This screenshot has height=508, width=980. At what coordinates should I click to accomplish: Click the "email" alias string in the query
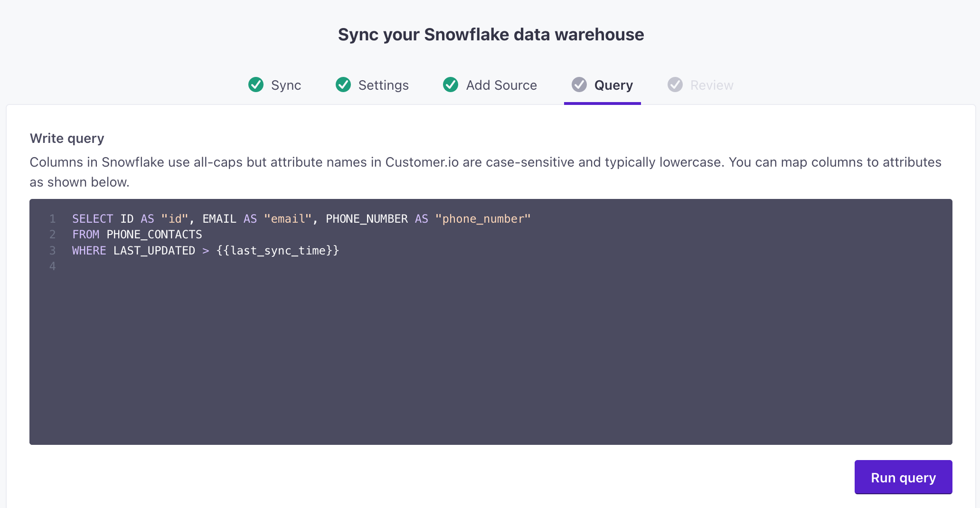pyautogui.click(x=288, y=219)
